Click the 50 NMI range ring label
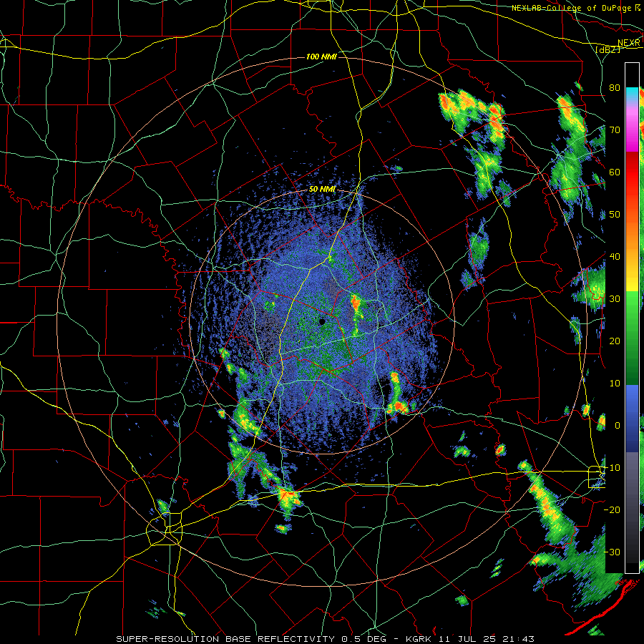 pyautogui.click(x=322, y=190)
